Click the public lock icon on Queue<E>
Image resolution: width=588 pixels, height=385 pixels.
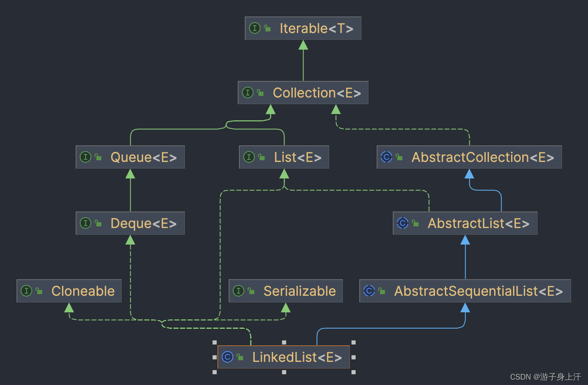(x=98, y=157)
